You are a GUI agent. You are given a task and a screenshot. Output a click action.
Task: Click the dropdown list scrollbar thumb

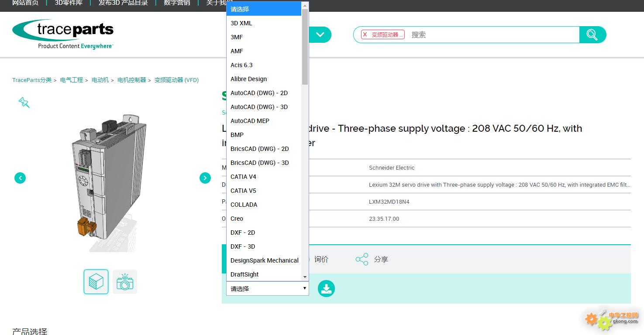pyautogui.click(x=305, y=47)
